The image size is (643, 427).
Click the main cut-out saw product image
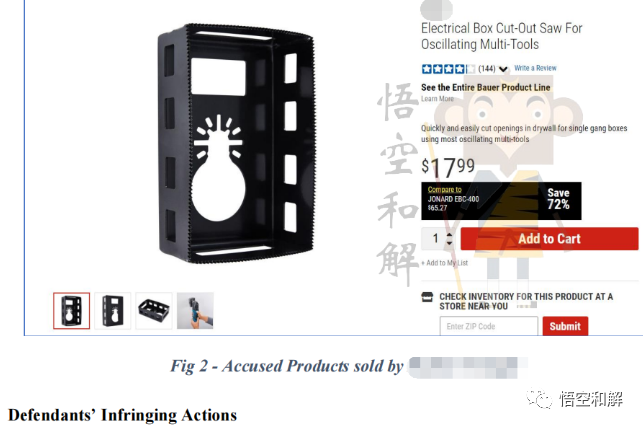[236, 144]
